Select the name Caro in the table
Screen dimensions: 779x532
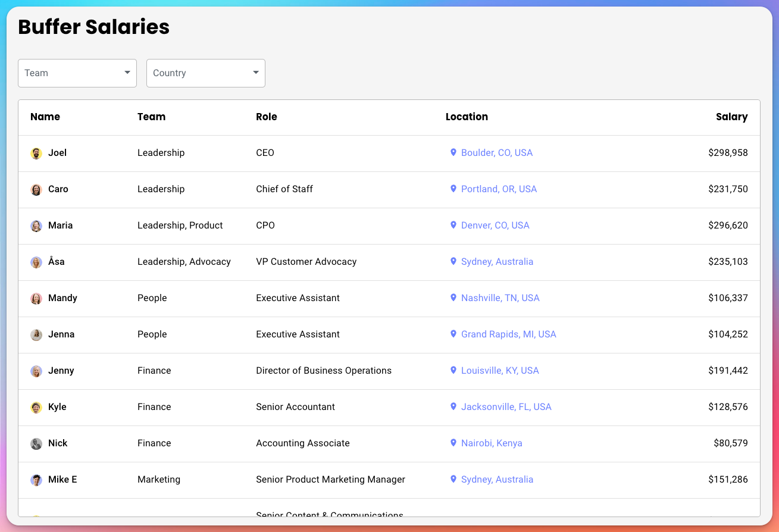(x=58, y=189)
